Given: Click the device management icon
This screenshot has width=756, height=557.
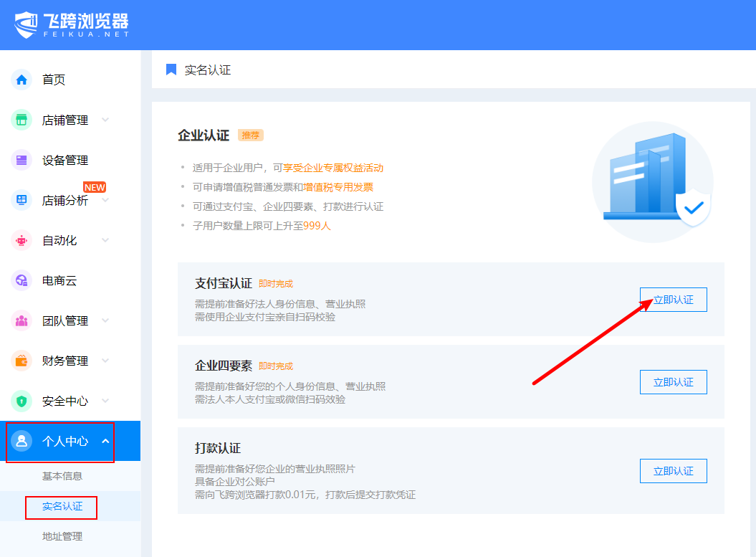Looking at the screenshot, I should point(21,160).
